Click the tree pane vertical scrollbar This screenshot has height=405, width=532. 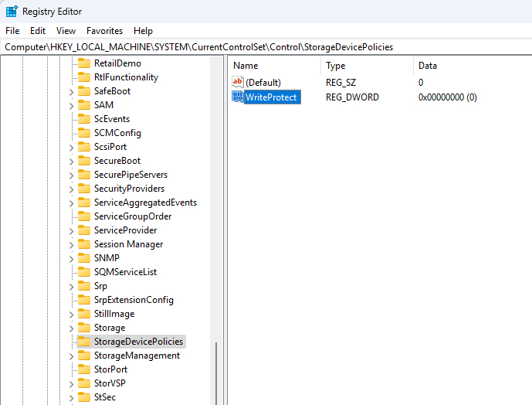pyautogui.click(x=215, y=371)
